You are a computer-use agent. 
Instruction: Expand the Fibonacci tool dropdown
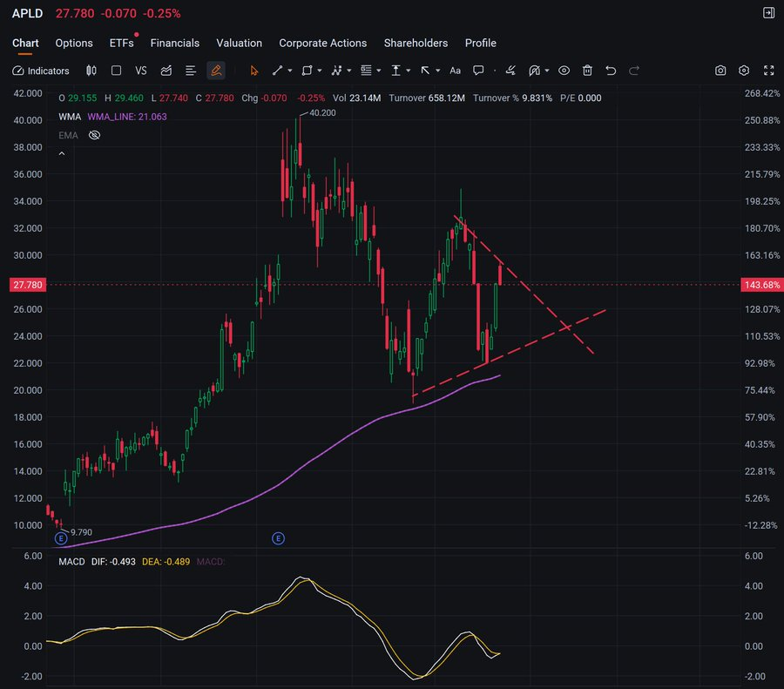click(379, 71)
